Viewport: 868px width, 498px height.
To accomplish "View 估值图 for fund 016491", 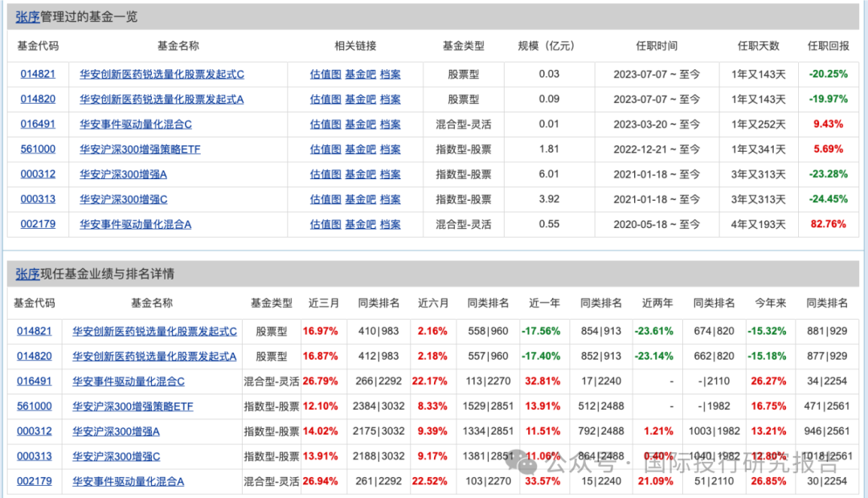I will pyautogui.click(x=325, y=124).
